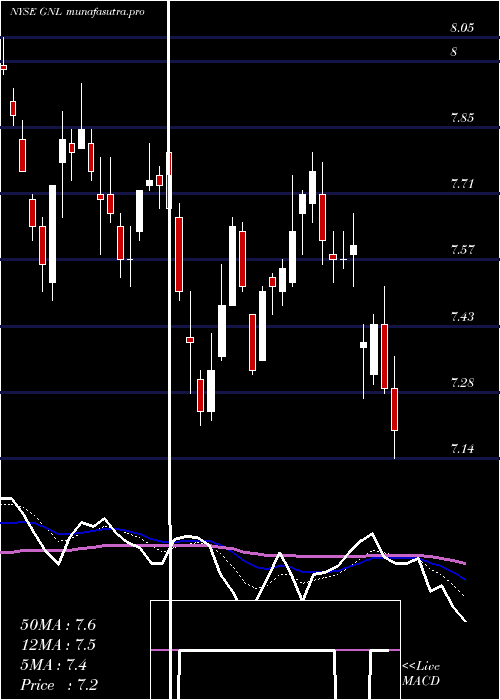Click the 7.14 price axis label

click(462, 449)
